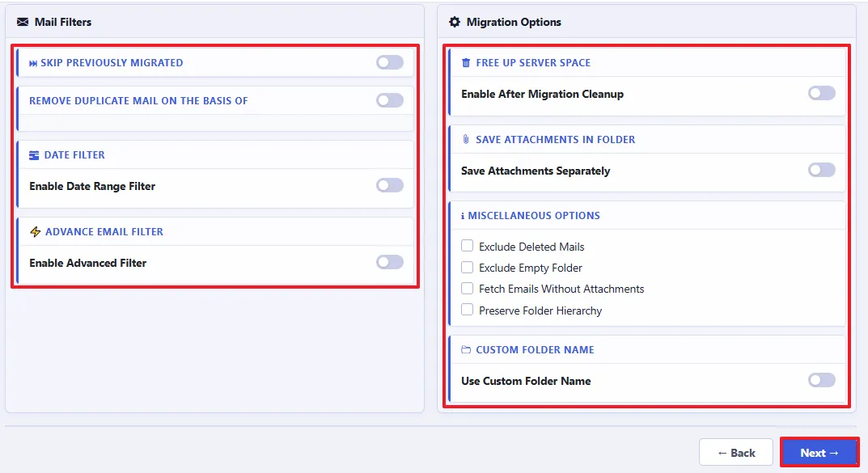This screenshot has height=473, width=868.
Task: Click the Enable Date Range Filter label
Action: point(92,187)
